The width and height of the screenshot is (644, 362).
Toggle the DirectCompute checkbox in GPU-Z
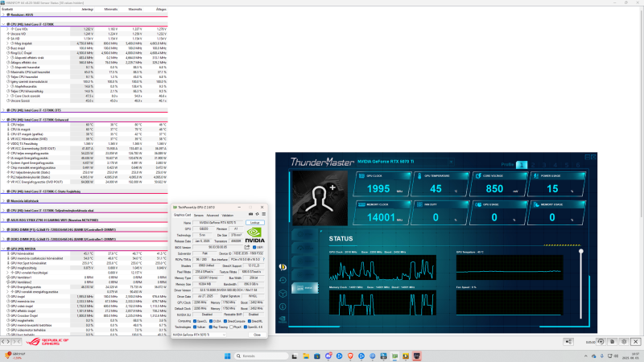225,321
